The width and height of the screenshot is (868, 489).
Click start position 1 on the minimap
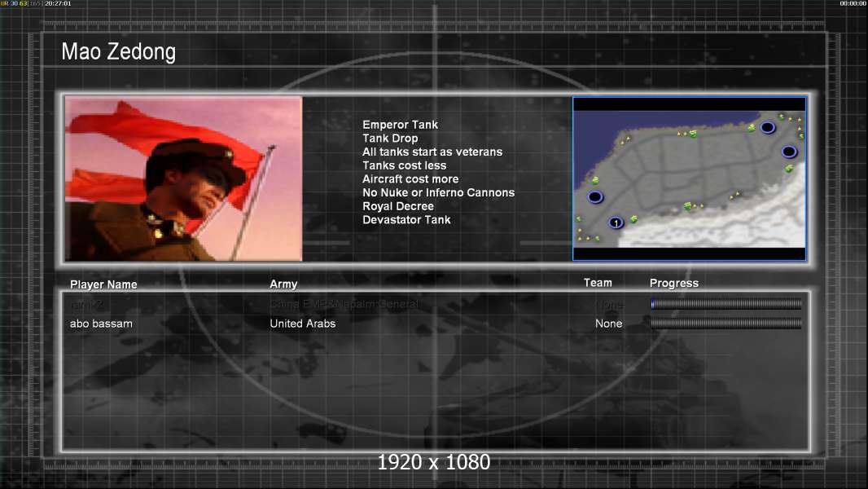[616, 222]
